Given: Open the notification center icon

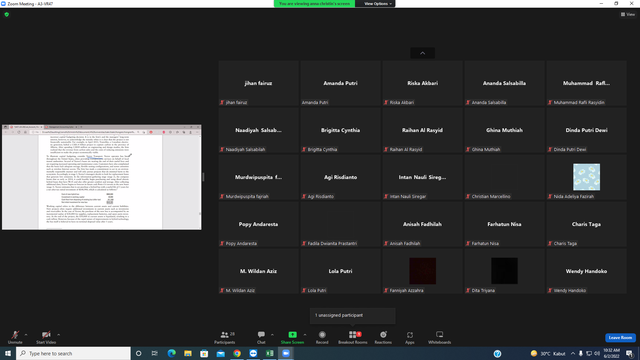Looking at the screenshot, I should point(630,353).
